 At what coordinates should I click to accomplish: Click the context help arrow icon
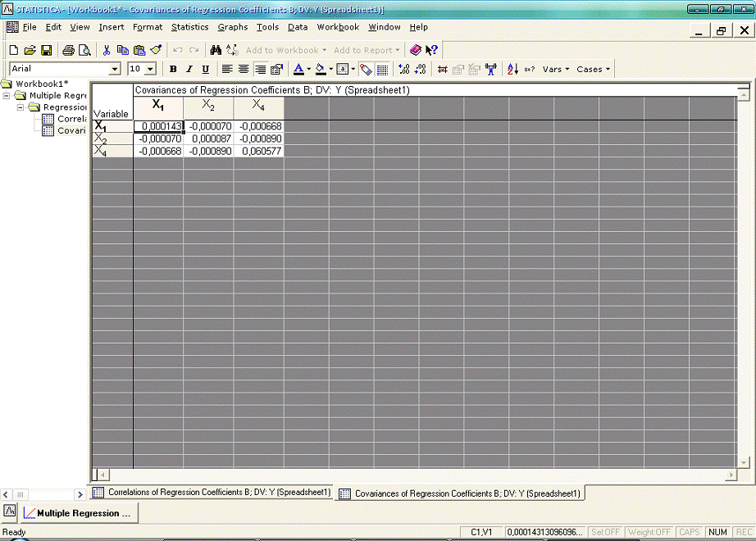[432, 50]
